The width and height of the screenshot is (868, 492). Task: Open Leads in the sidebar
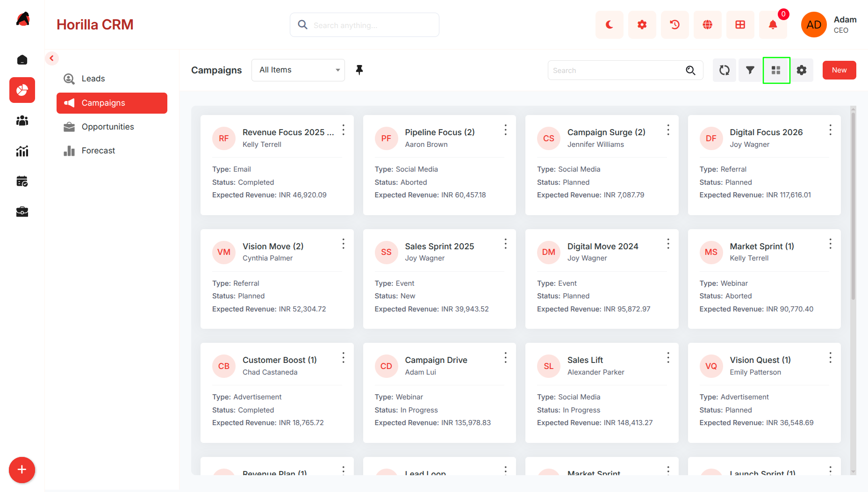coord(112,79)
